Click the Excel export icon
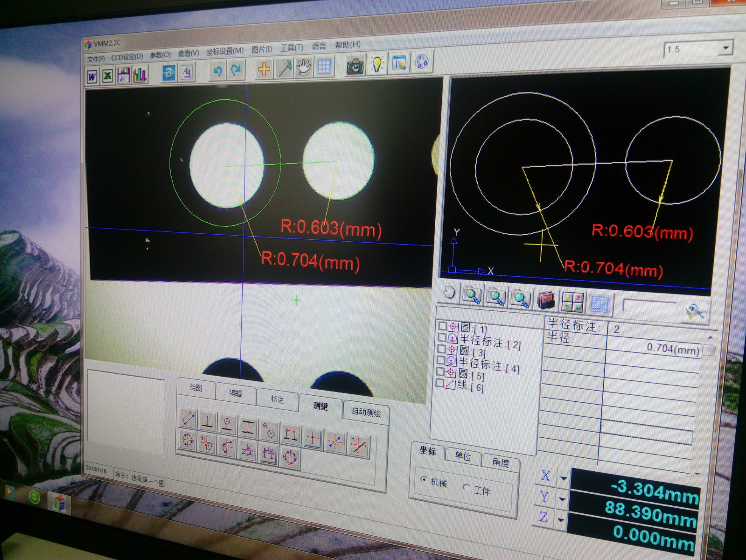The height and width of the screenshot is (560, 746). tap(108, 76)
